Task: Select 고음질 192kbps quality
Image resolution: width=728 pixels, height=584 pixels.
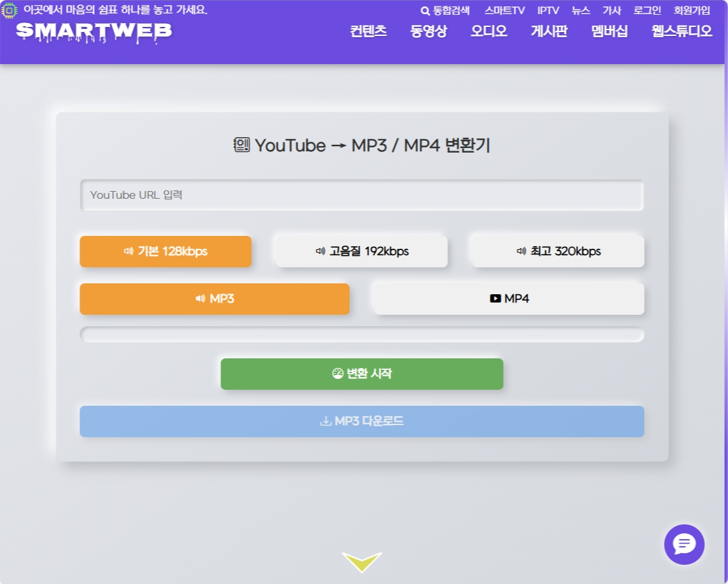Action: [x=361, y=251]
